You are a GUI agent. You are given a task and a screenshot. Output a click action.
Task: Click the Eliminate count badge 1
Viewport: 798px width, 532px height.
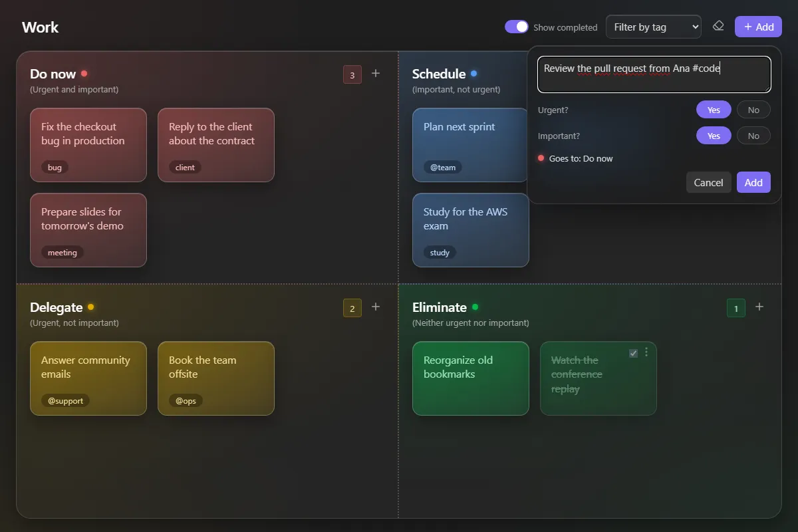[736, 308]
